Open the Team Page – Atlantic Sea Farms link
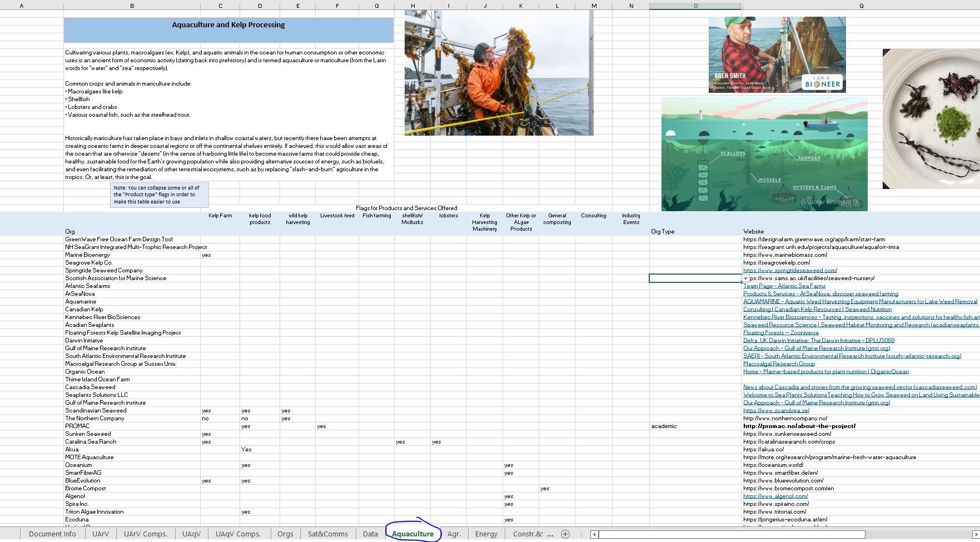 784,286
